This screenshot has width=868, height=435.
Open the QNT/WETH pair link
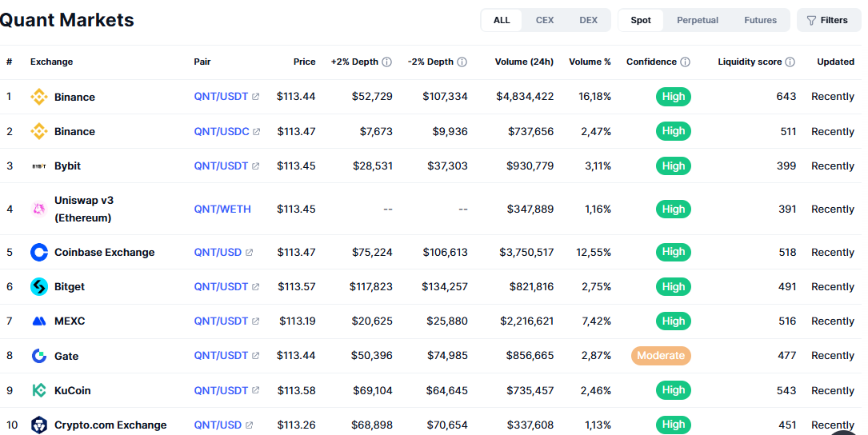click(222, 210)
